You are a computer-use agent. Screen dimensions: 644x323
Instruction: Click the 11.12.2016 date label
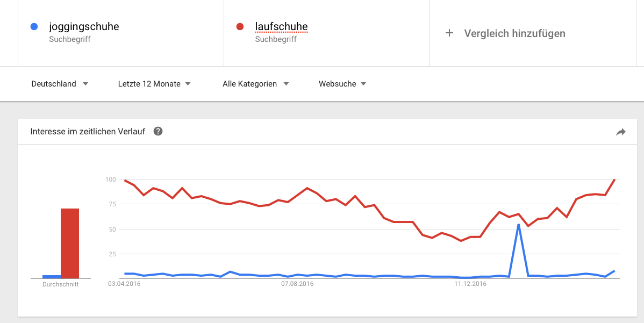470,284
